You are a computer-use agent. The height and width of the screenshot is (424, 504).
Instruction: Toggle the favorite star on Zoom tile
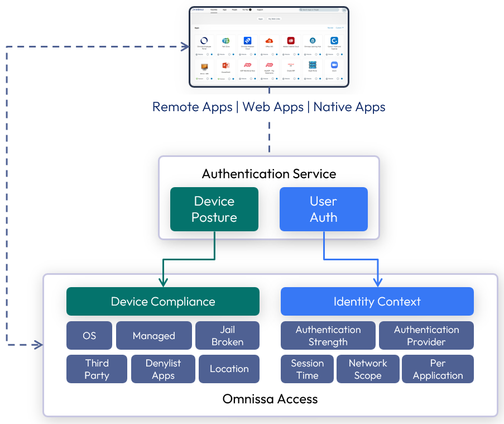pos(341,79)
